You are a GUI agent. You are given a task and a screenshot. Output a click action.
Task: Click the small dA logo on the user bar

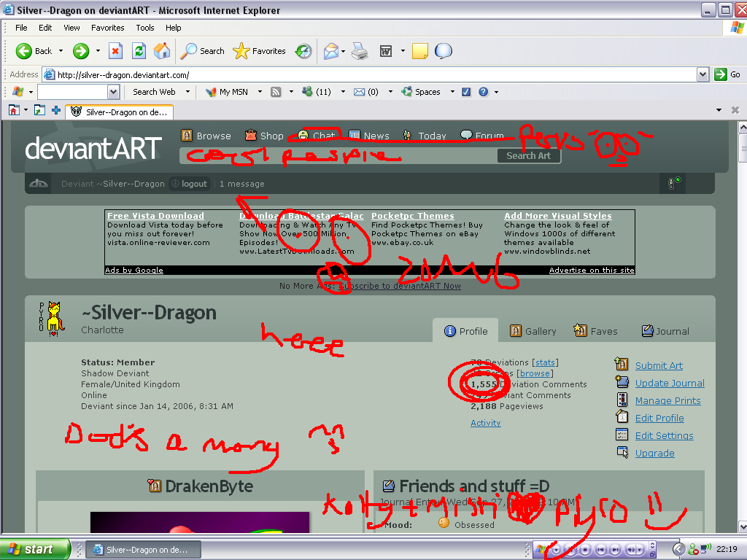click(39, 184)
